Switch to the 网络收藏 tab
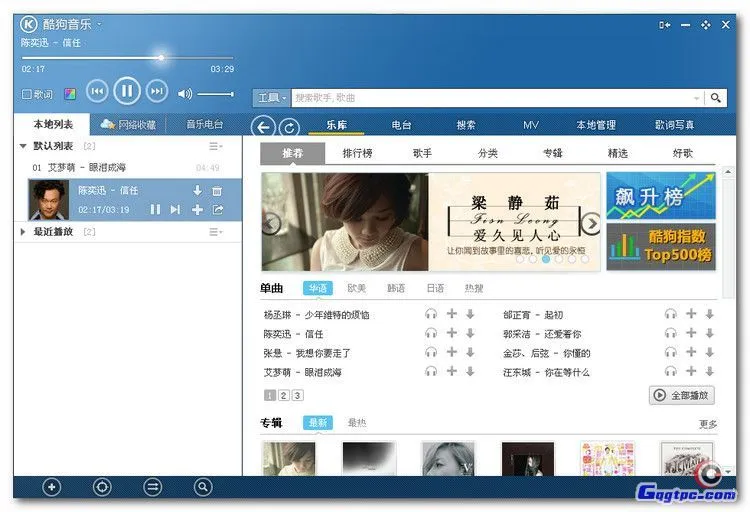This screenshot has height=512, width=750. (128, 125)
